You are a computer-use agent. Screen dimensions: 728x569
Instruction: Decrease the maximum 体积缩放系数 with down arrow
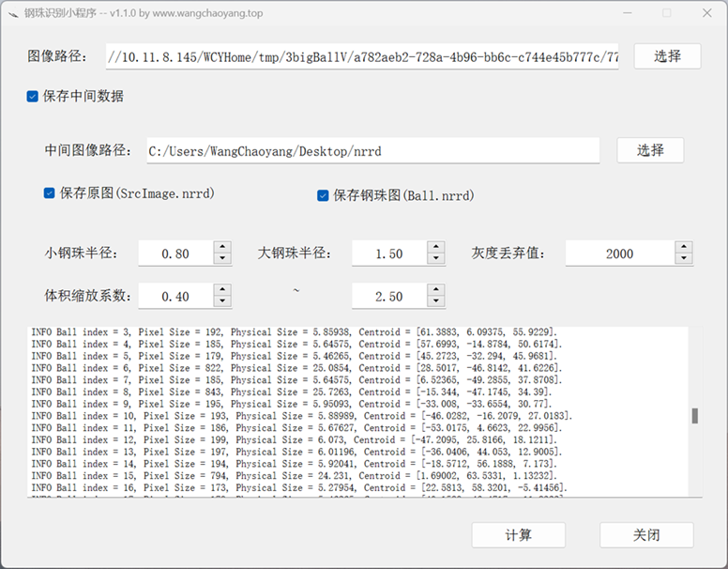[435, 302]
